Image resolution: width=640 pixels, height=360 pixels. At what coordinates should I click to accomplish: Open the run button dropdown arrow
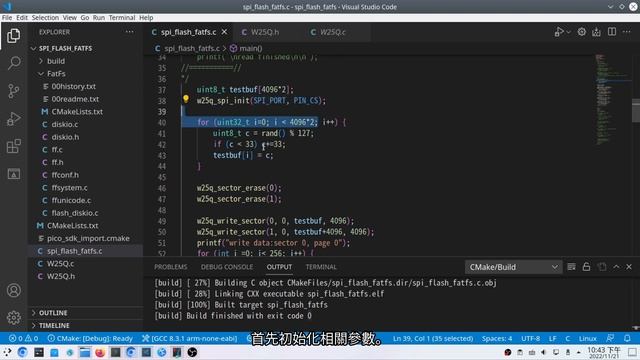(568, 32)
